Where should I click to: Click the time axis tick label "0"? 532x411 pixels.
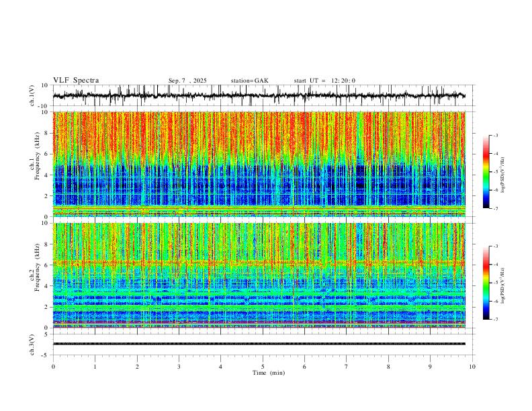[x=53, y=367]
